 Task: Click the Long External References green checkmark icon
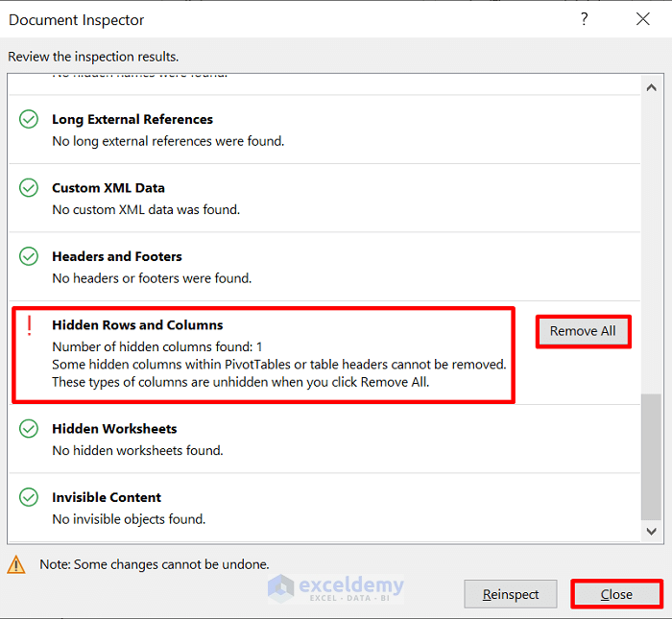(29, 120)
